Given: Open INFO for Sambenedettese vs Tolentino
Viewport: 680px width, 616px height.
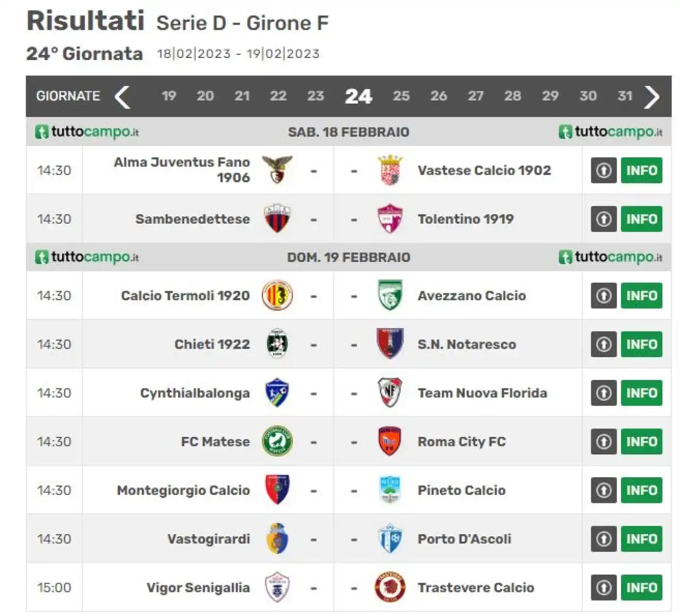Looking at the screenshot, I should (641, 219).
